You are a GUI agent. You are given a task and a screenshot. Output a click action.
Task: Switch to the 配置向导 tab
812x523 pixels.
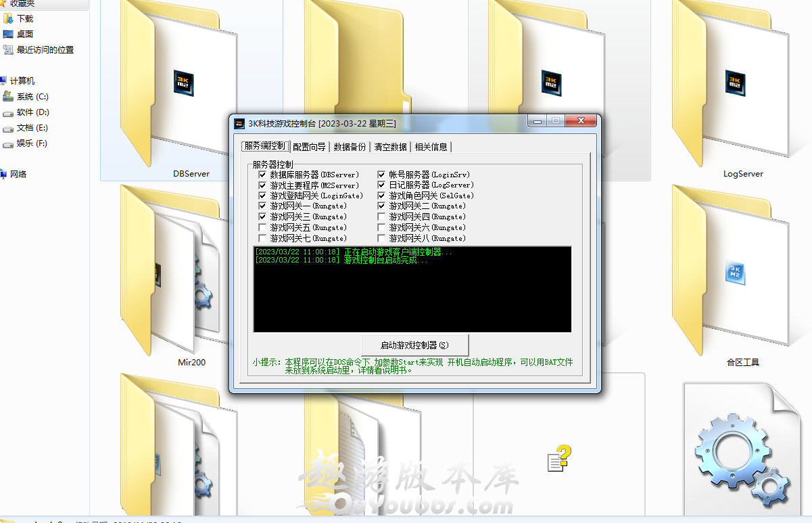coord(309,147)
